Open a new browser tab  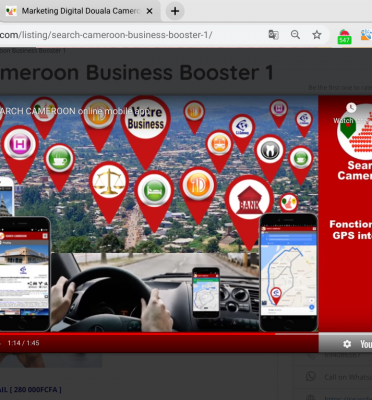[175, 11]
